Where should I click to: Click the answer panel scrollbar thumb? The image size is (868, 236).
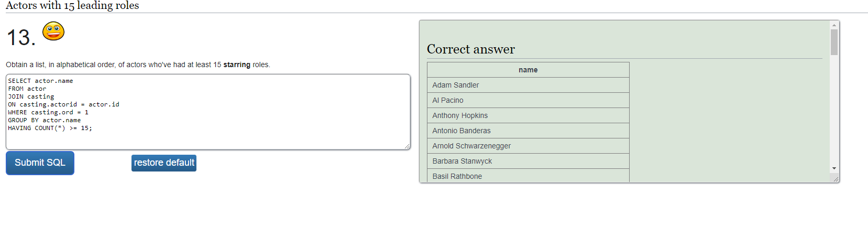(x=834, y=42)
